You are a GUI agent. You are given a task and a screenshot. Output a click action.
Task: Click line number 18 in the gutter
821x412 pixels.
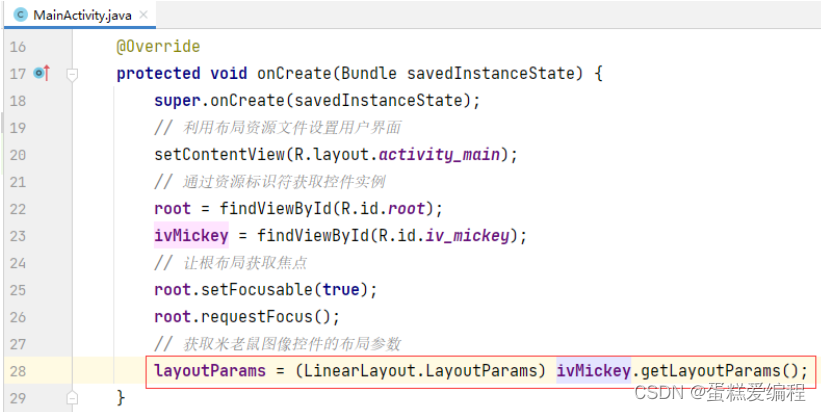click(17, 101)
